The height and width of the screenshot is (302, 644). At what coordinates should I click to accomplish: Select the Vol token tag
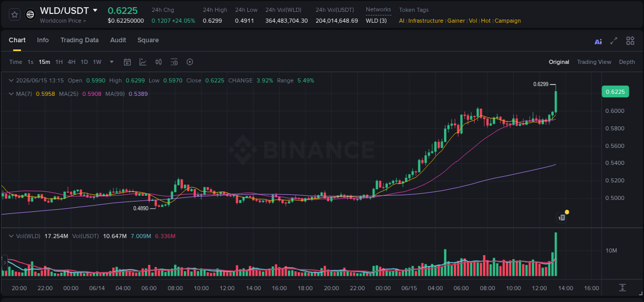pos(473,21)
